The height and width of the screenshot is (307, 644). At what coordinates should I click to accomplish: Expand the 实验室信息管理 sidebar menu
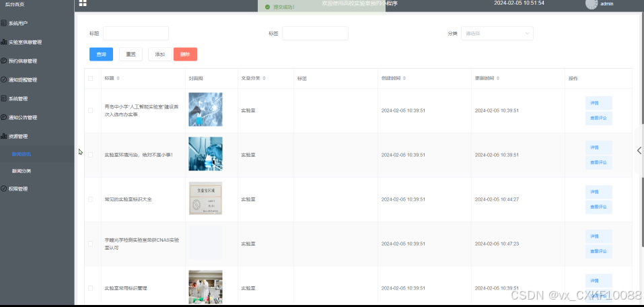[37, 42]
